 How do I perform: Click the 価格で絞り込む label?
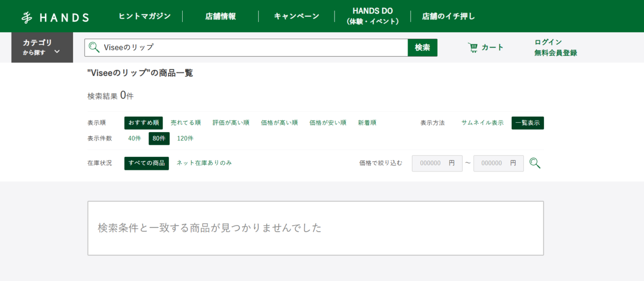pyautogui.click(x=381, y=163)
